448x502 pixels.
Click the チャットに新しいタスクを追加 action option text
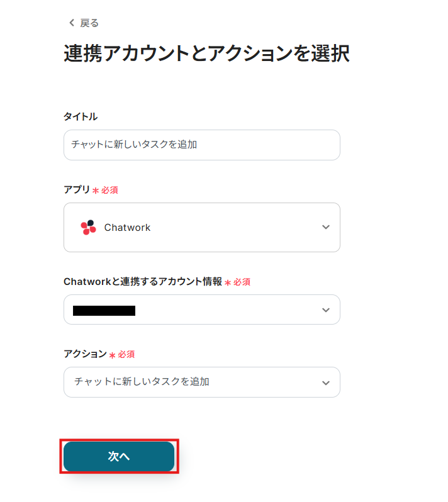[142, 382]
